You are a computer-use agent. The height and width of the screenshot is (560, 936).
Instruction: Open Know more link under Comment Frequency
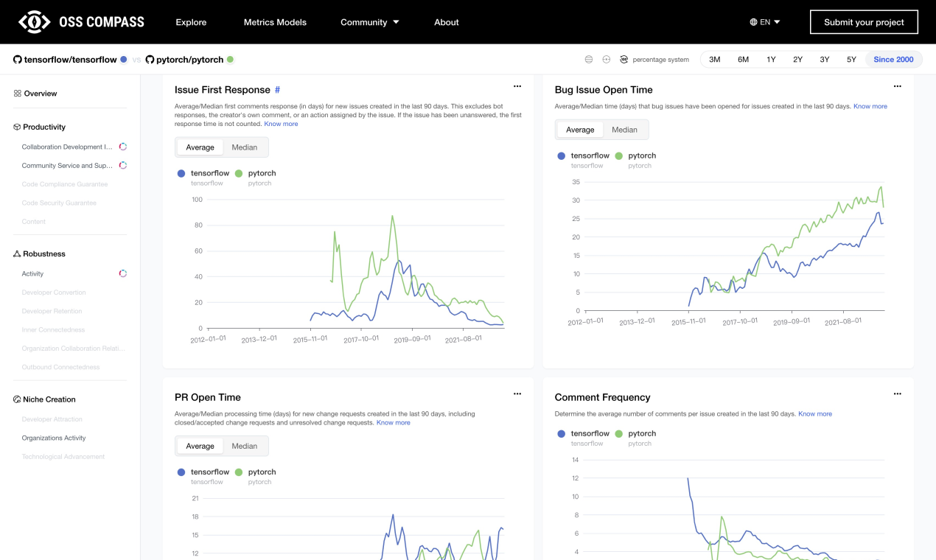[815, 414]
